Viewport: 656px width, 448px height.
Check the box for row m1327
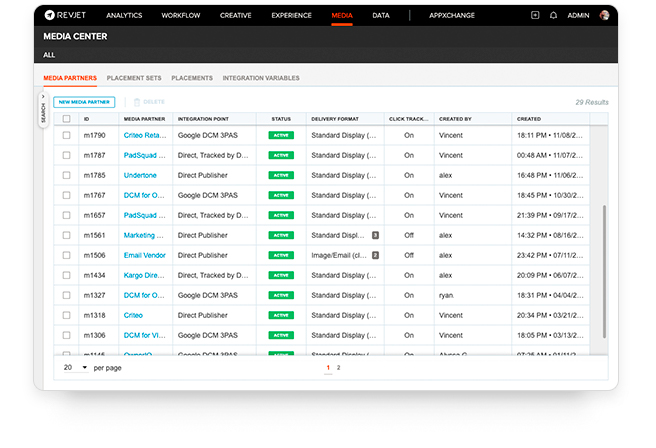click(67, 295)
